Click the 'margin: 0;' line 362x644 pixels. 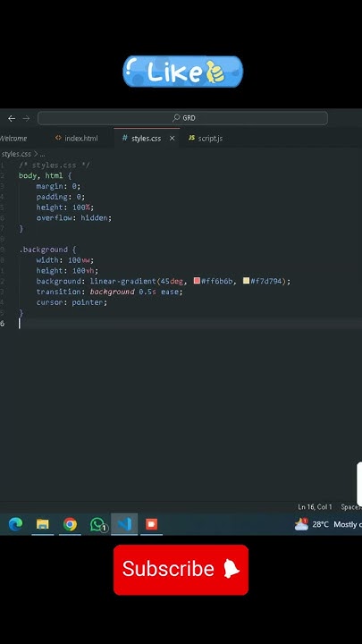tap(58, 186)
